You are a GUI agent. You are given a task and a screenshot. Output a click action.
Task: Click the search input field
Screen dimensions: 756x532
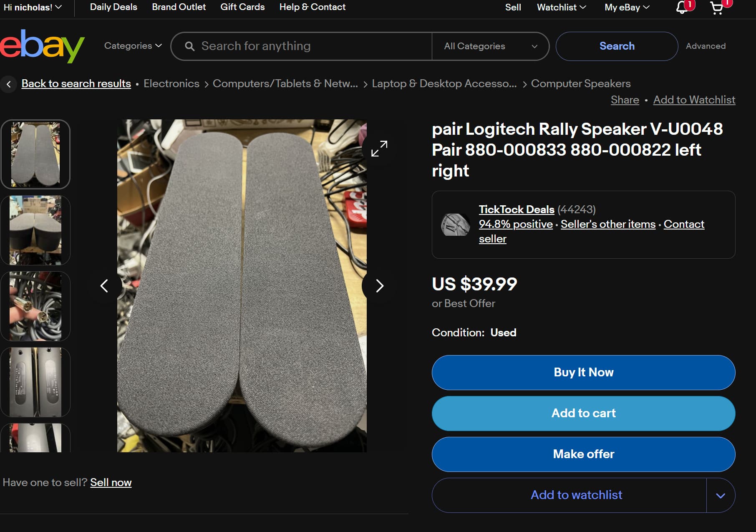point(300,46)
